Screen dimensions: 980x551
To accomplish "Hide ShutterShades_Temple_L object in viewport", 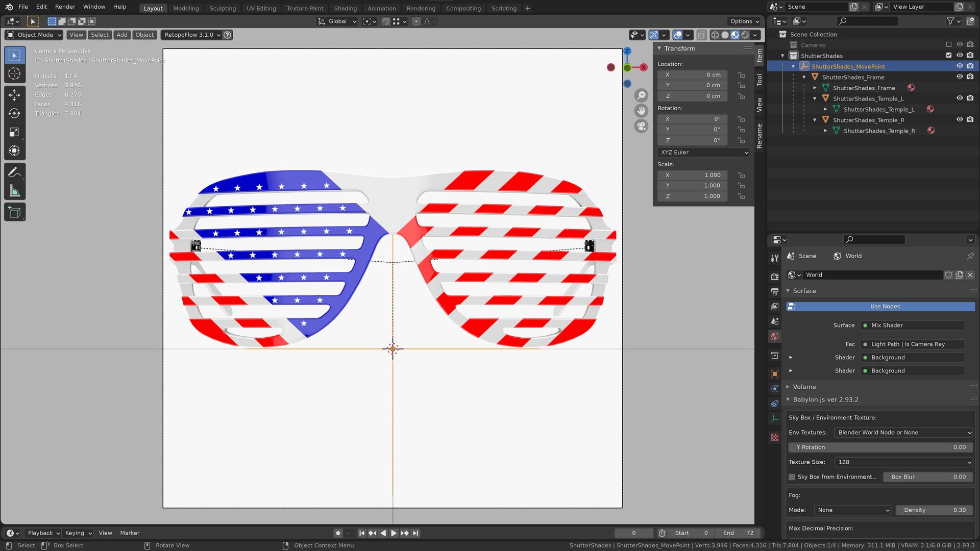I will (960, 98).
